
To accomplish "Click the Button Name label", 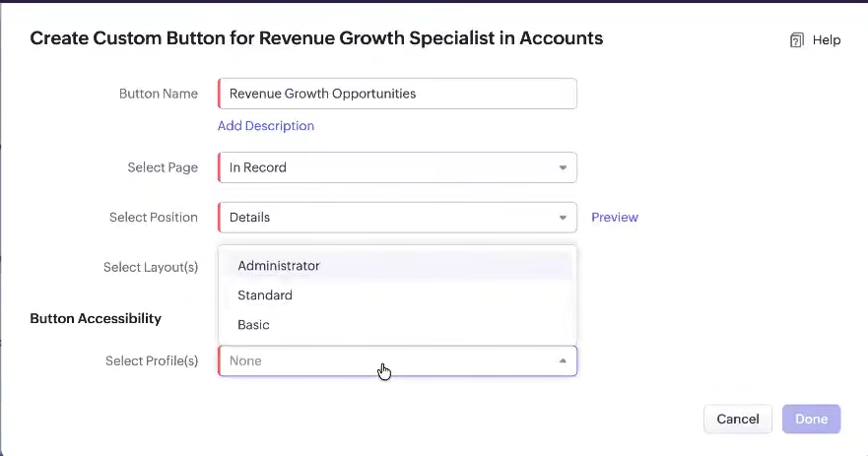I will click(x=159, y=94).
